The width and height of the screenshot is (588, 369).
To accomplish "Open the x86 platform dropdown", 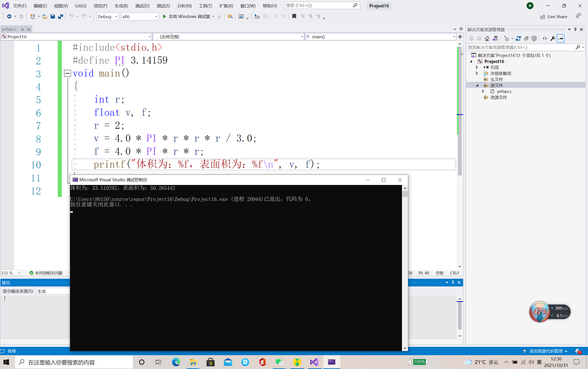I will click(x=156, y=17).
